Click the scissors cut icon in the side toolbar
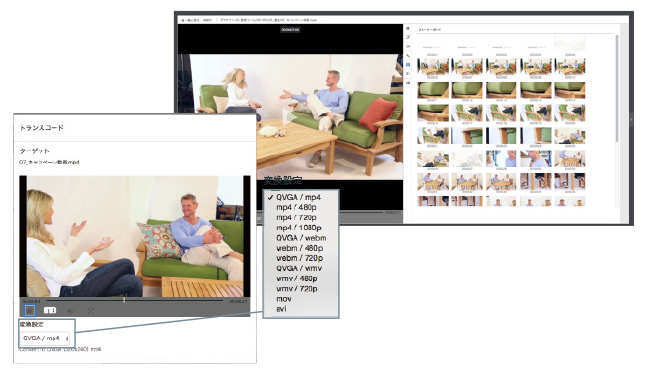Image resolution: width=646 pixels, height=376 pixels. pos(408,74)
